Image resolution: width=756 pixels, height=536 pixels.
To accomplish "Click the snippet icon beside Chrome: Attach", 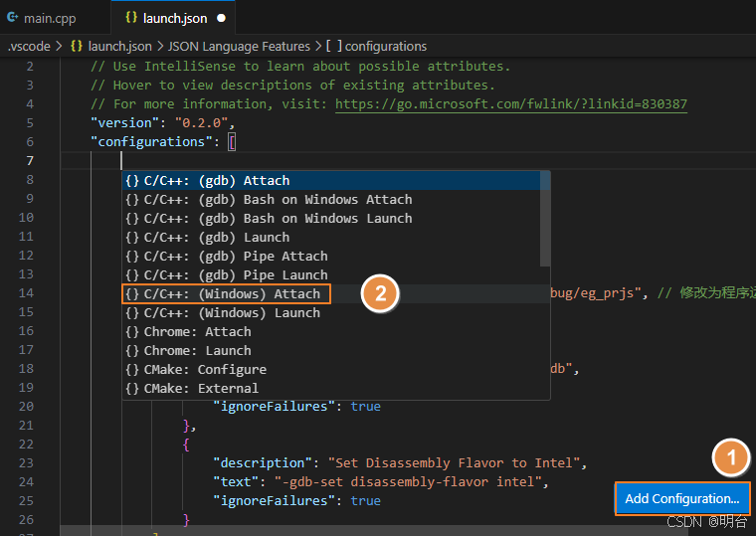I will point(132,331).
